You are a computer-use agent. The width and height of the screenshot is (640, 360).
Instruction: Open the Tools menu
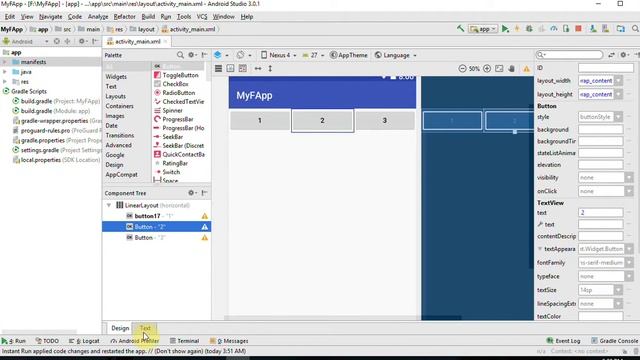tap(184, 17)
